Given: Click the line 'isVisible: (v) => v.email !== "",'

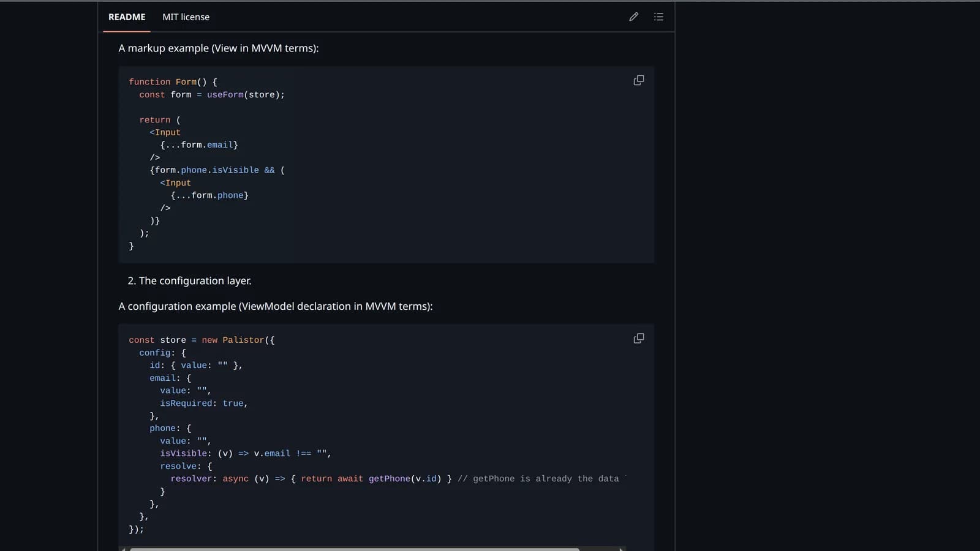Looking at the screenshot, I should (x=246, y=454).
